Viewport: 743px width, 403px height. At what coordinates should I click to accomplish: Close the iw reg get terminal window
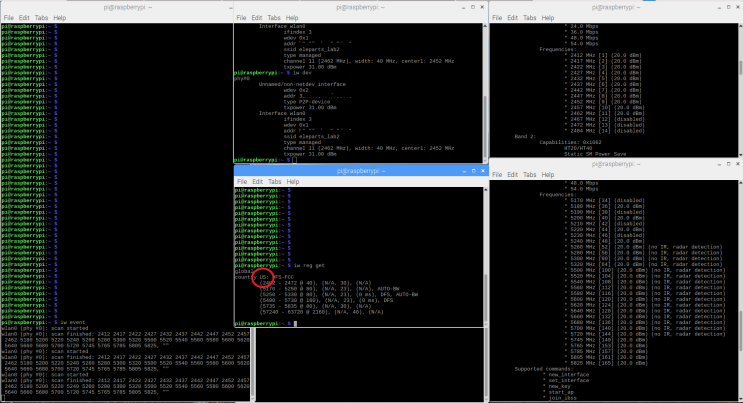click(x=483, y=171)
